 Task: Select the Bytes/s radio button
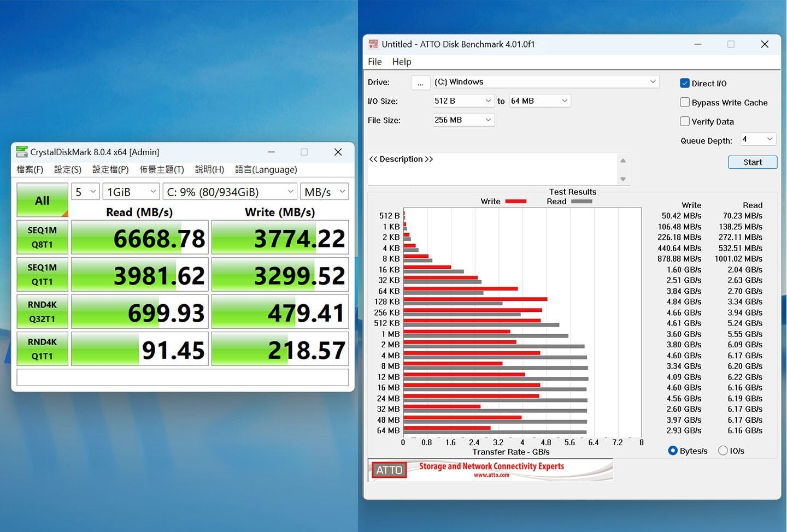tap(673, 451)
